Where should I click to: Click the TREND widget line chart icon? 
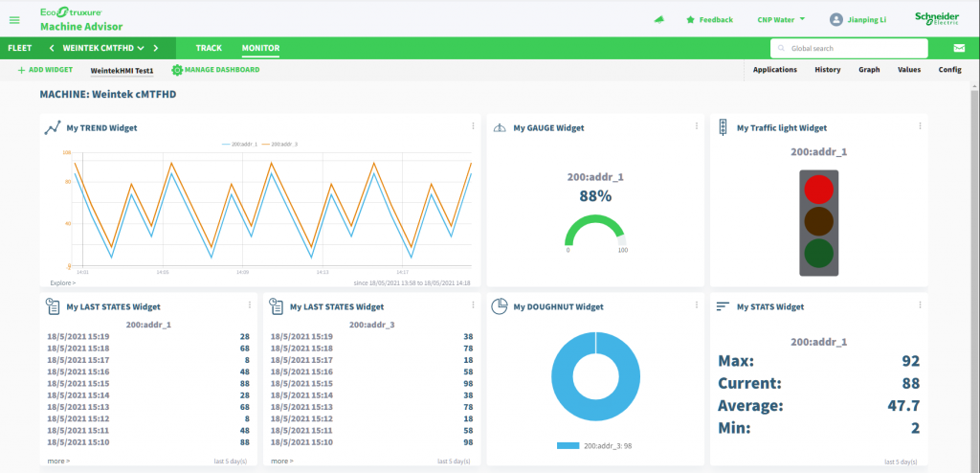click(53, 127)
